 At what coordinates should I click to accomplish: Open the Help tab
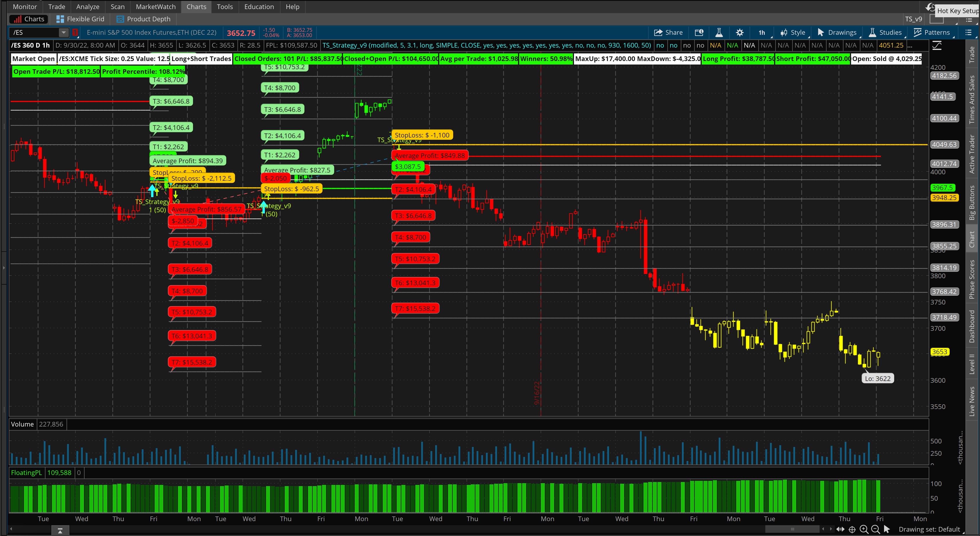coord(292,6)
